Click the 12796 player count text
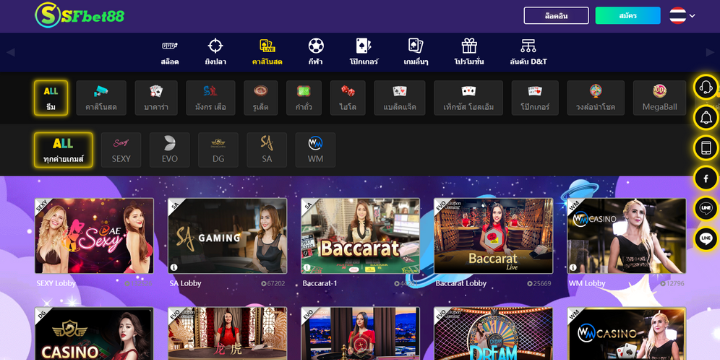 click(x=675, y=284)
